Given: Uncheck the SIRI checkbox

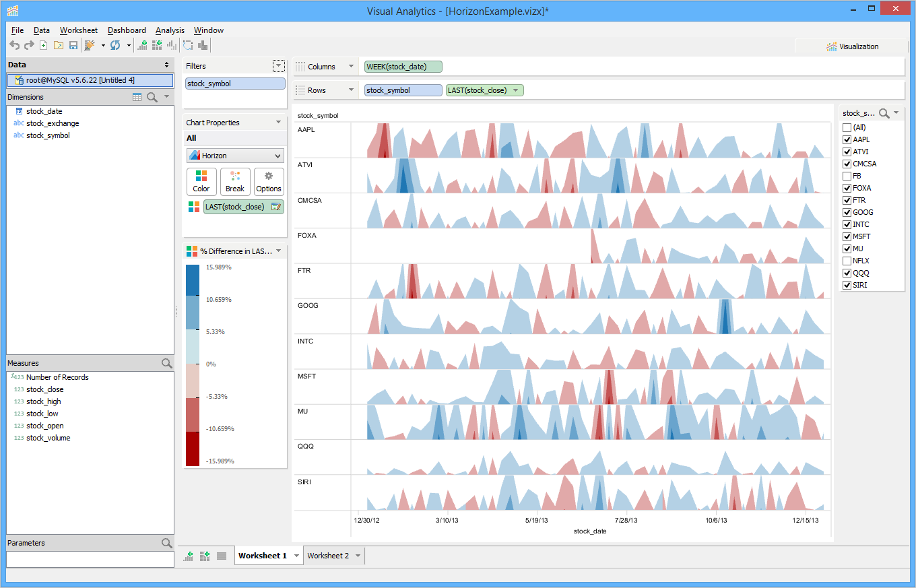Looking at the screenshot, I should point(847,285).
